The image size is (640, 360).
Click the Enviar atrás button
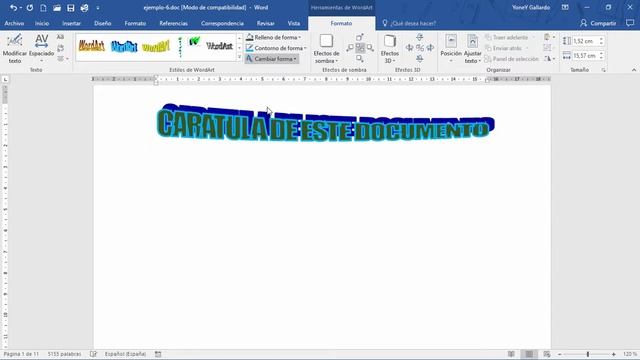coord(504,48)
